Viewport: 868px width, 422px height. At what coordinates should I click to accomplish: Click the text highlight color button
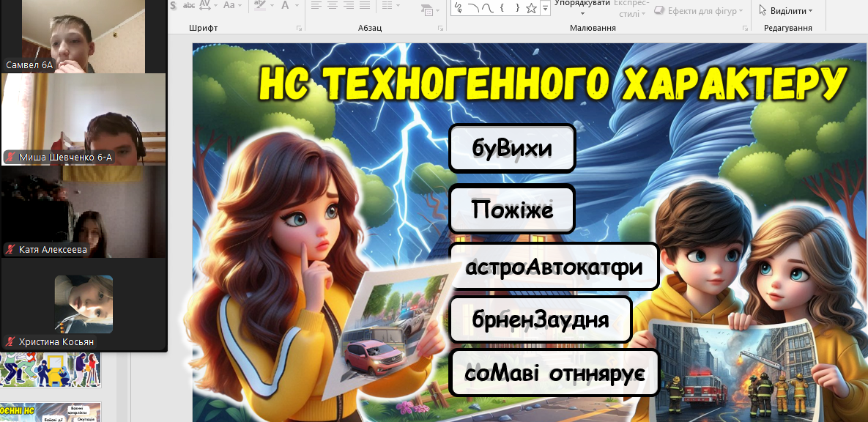260,5
